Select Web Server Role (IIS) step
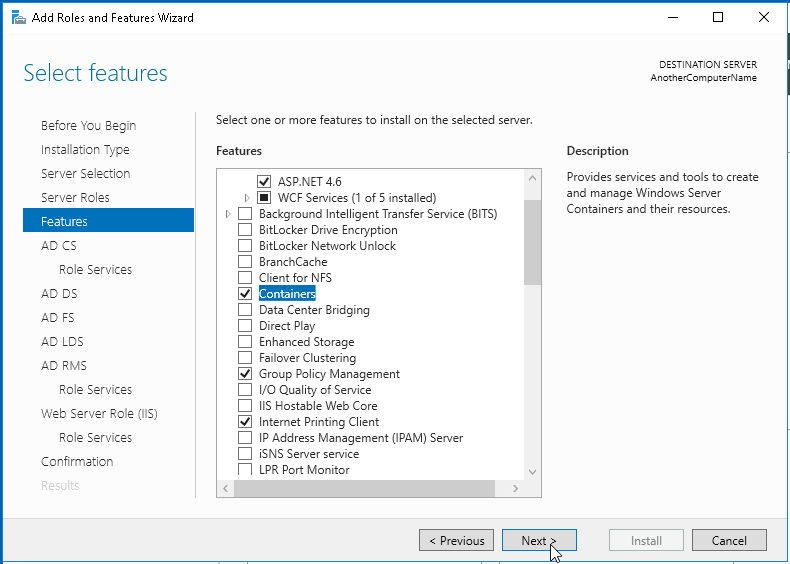Screen dimensions: 790x564 (x=99, y=413)
